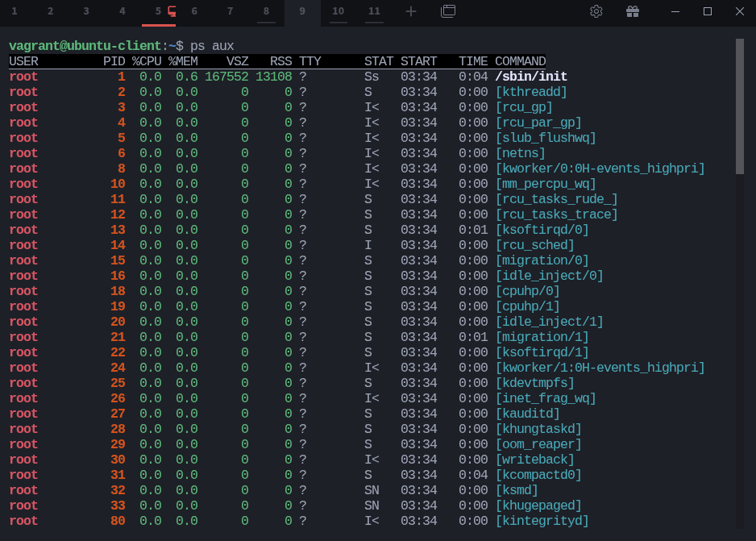The height and width of the screenshot is (541, 756).
Task: Select tab 6
Action: [x=193, y=12]
